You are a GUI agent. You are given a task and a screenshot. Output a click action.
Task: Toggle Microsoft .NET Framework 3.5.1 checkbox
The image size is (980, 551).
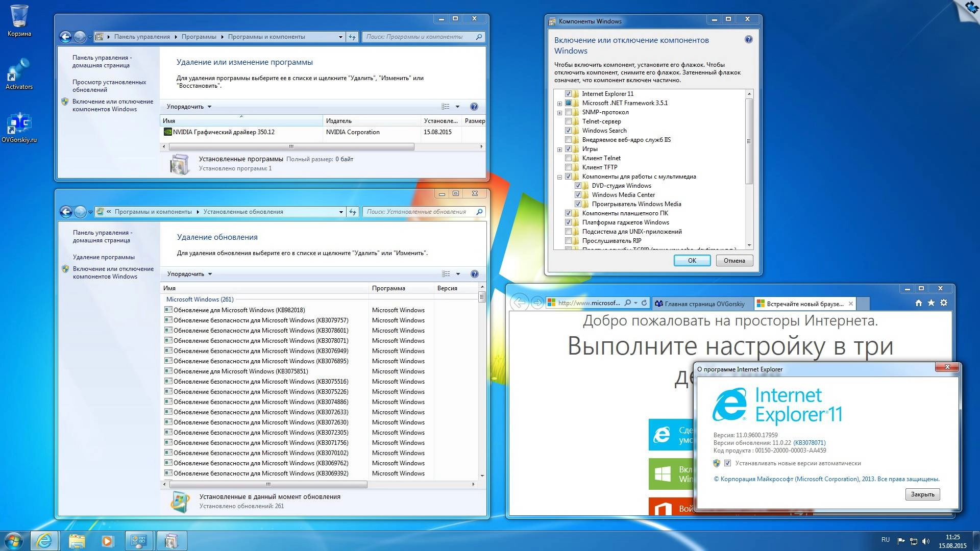click(x=568, y=103)
